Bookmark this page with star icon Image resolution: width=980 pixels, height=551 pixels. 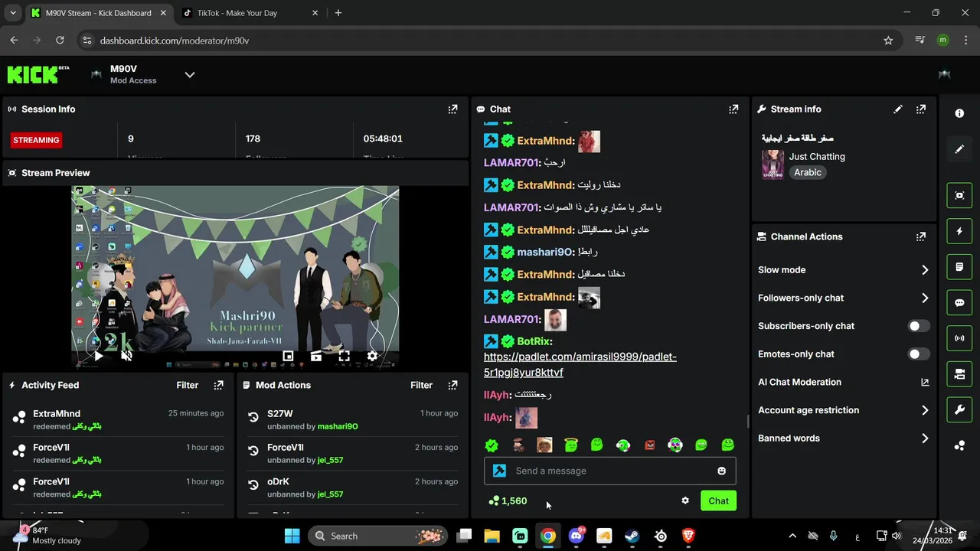click(888, 41)
